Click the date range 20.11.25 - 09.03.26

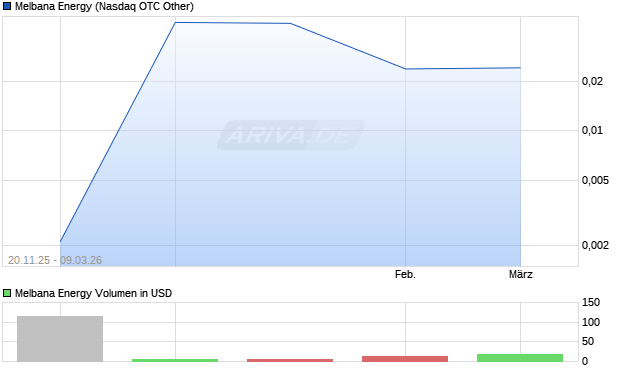coord(55,260)
